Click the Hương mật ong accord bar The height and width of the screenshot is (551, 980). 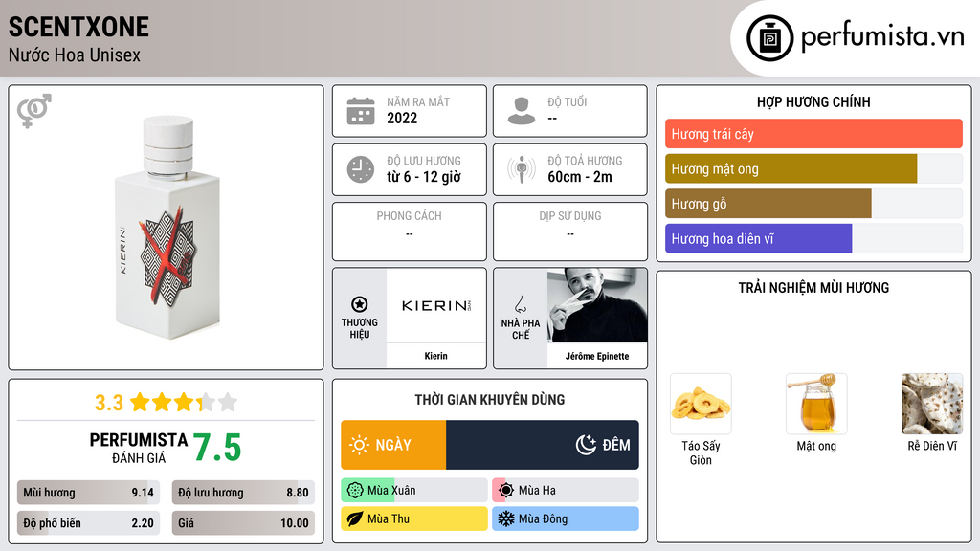tap(813, 168)
